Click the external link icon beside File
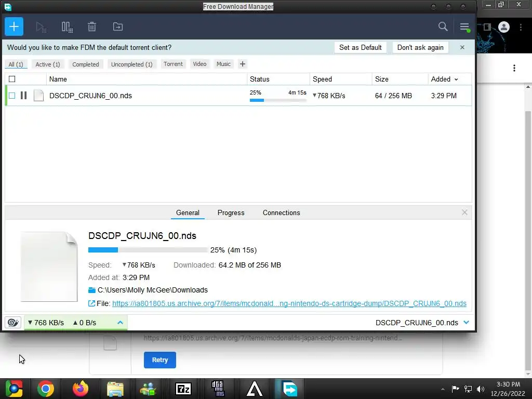 (x=91, y=303)
